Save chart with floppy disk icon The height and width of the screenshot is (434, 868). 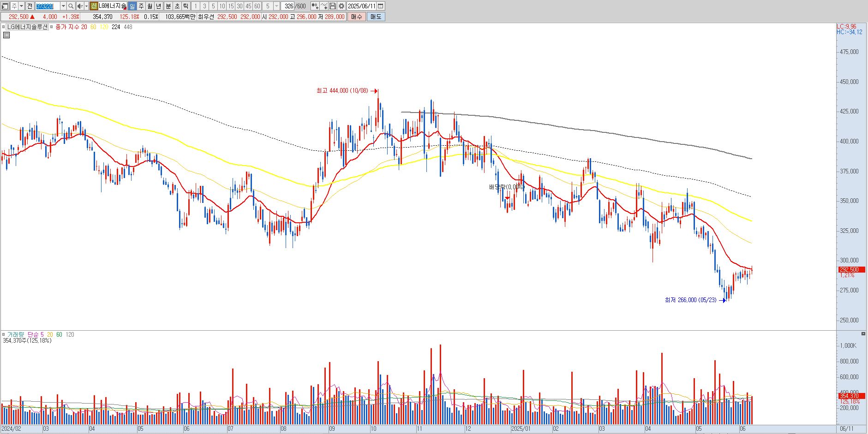(332, 6)
